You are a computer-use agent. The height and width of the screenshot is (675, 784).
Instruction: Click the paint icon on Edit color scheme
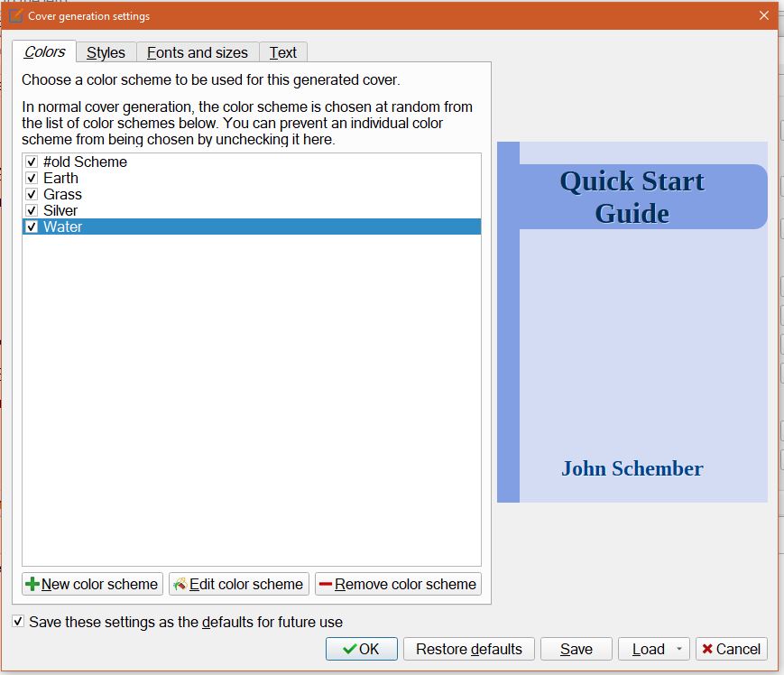tap(180, 584)
